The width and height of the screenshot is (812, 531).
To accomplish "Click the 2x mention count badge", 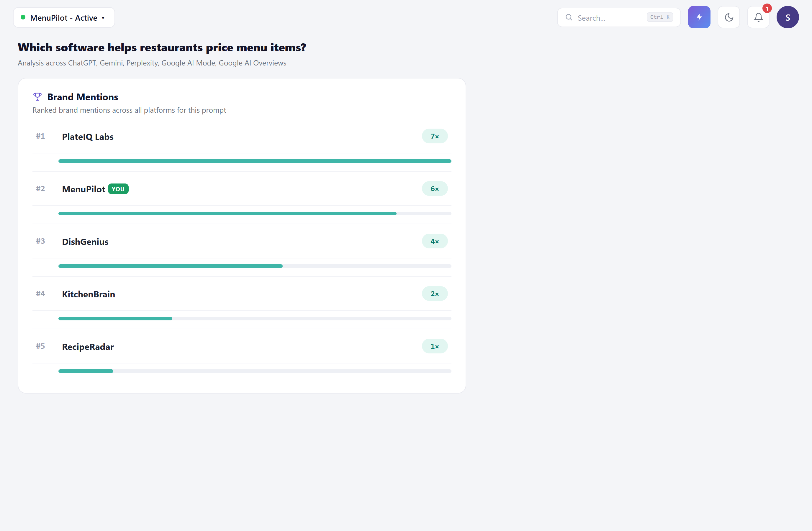I will tap(435, 294).
